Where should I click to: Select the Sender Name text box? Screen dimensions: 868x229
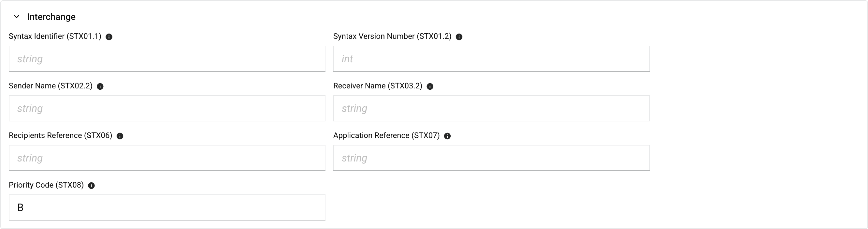[x=167, y=108]
